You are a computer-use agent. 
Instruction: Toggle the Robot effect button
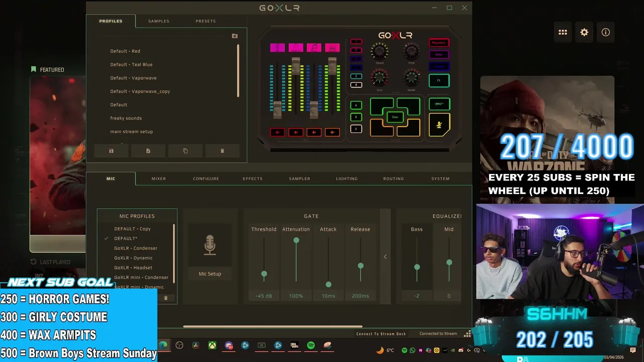439,54
